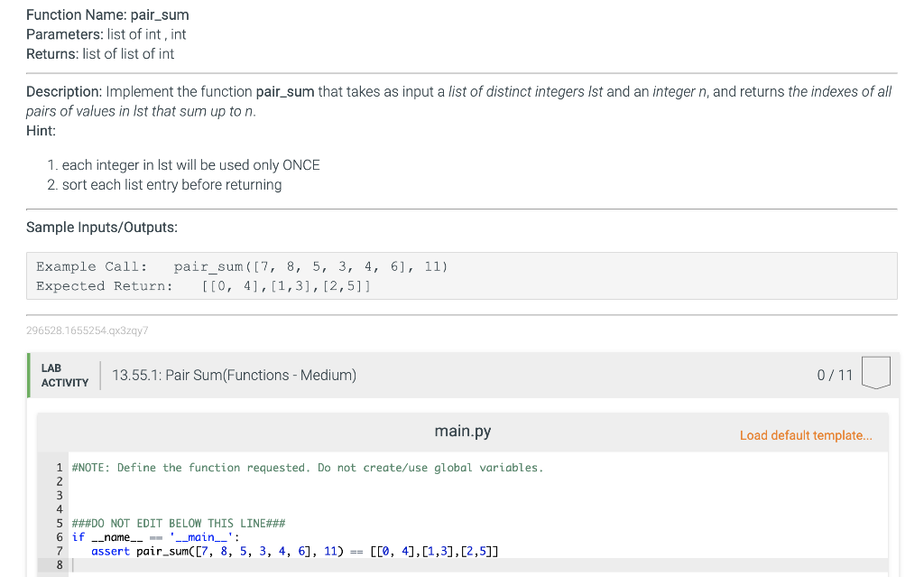Image resolution: width=924 pixels, height=577 pixels.
Task: Click the LAB ACTIVITY badge
Action: pos(63,373)
